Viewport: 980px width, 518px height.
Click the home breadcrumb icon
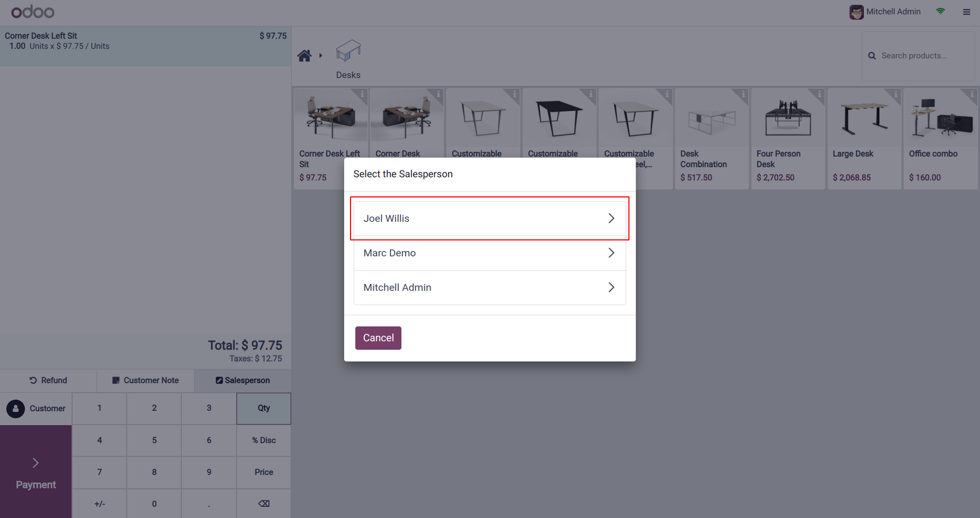point(304,56)
